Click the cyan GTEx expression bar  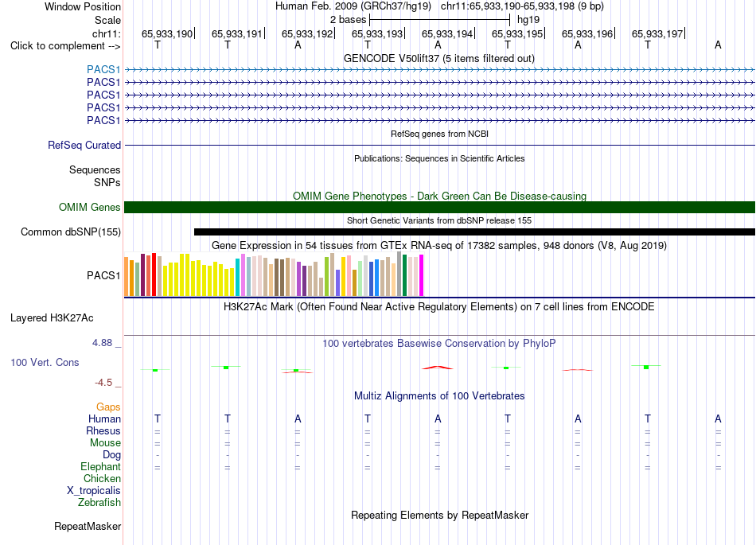(238, 277)
